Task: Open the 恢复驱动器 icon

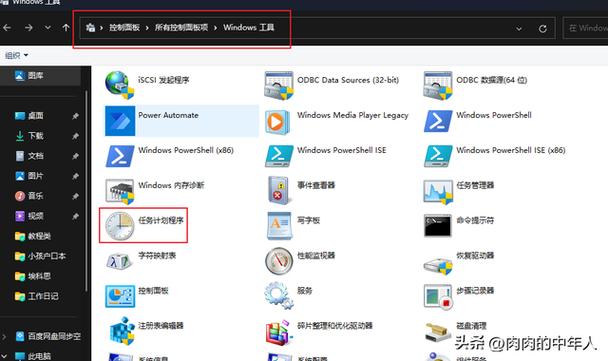Action: coord(438,266)
